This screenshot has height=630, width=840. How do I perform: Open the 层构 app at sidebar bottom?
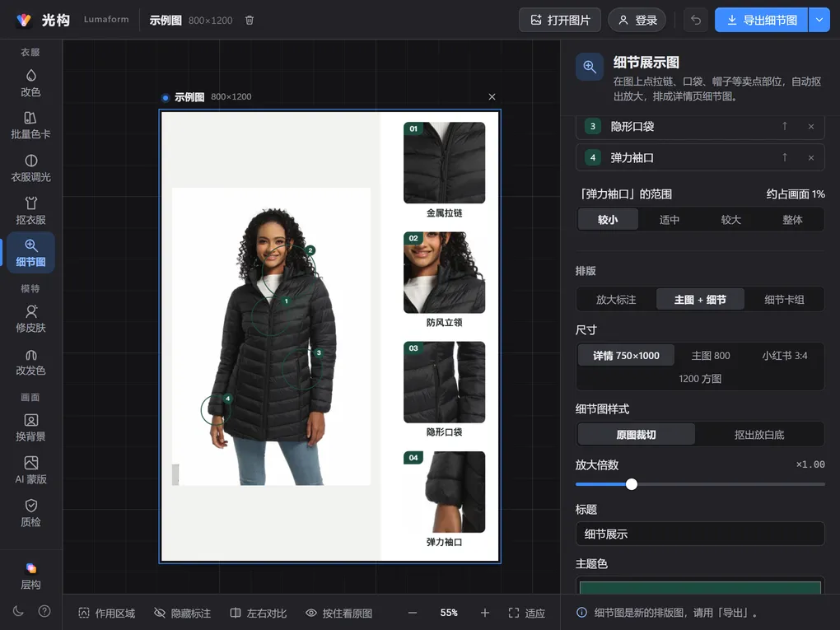click(30, 576)
